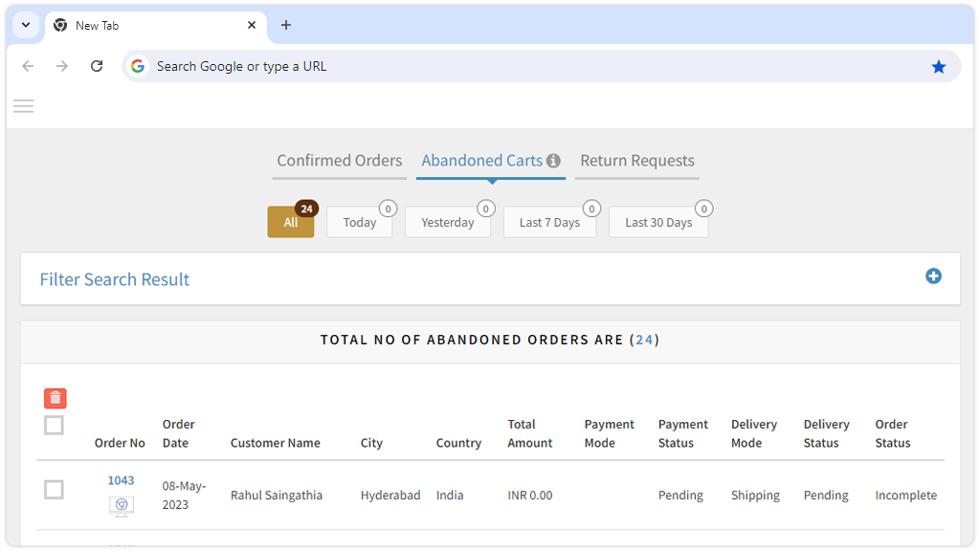
Task: Tick the select-all orders checkbox
Action: point(55,425)
